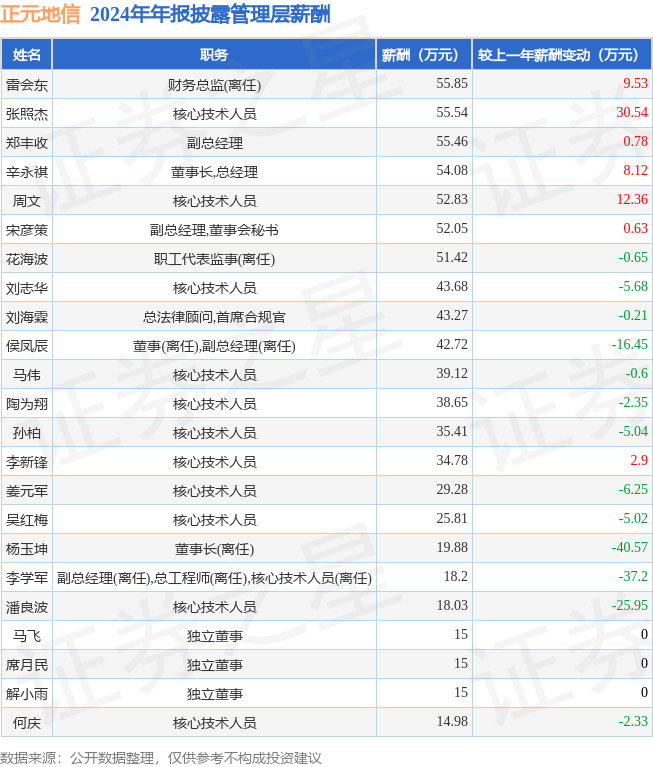Select the name 何庆

pos(27,723)
